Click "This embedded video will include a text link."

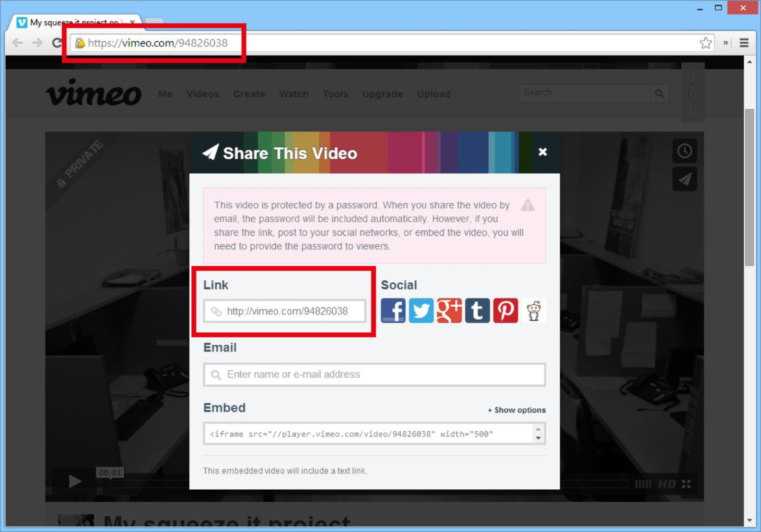285,470
